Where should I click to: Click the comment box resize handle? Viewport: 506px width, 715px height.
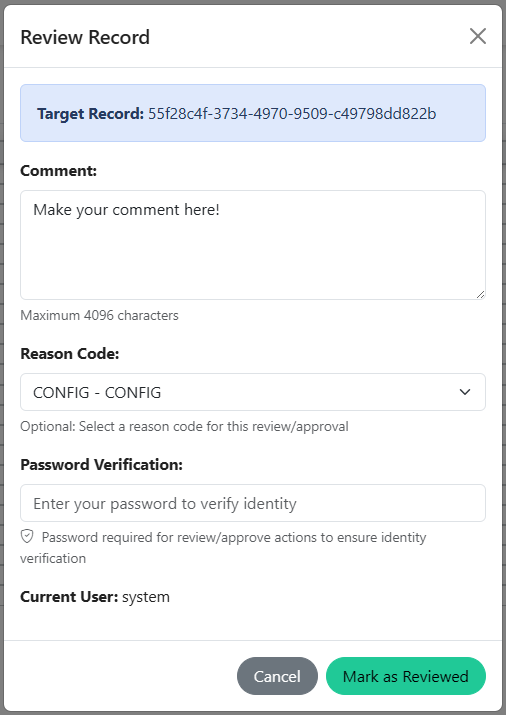[480, 295]
